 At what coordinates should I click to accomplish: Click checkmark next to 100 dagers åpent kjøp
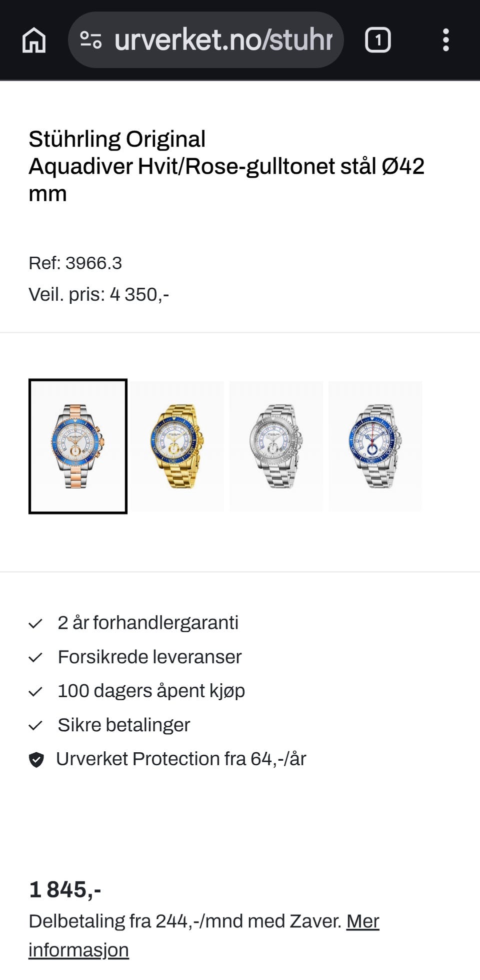click(x=35, y=692)
